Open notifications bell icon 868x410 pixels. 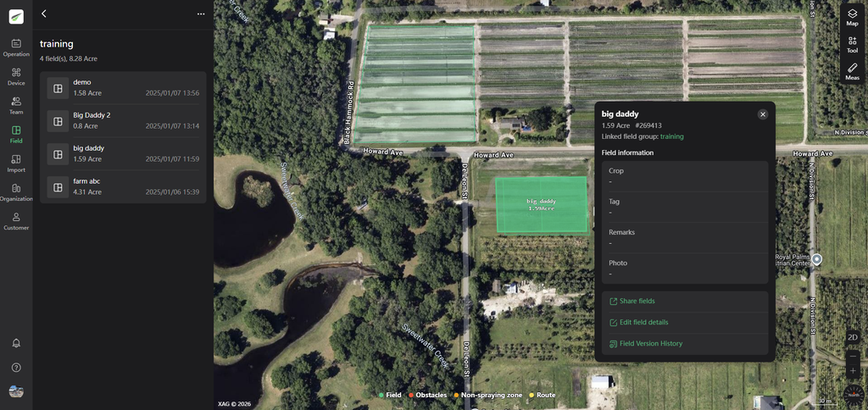pyautogui.click(x=16, y=343)
